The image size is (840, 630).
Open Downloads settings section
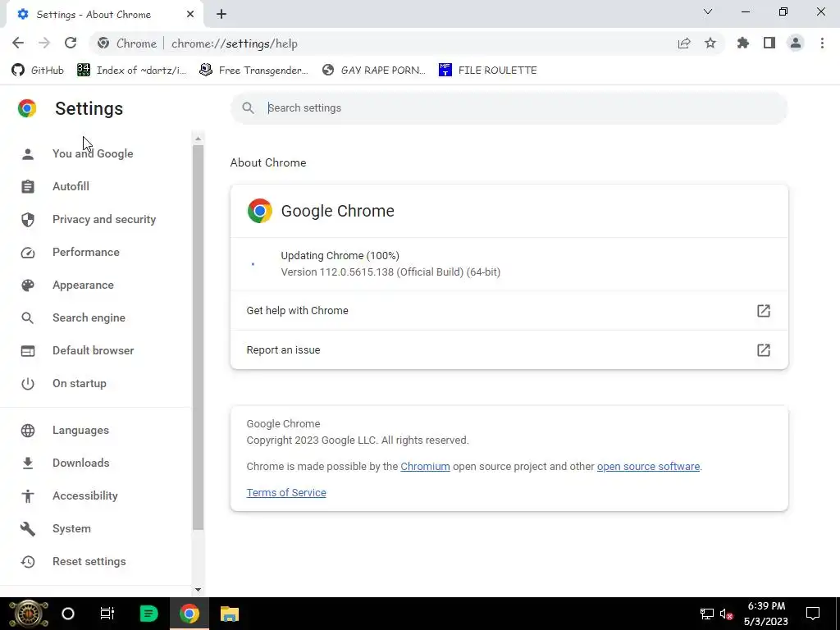pyautogui.click(x=81, y=463)
